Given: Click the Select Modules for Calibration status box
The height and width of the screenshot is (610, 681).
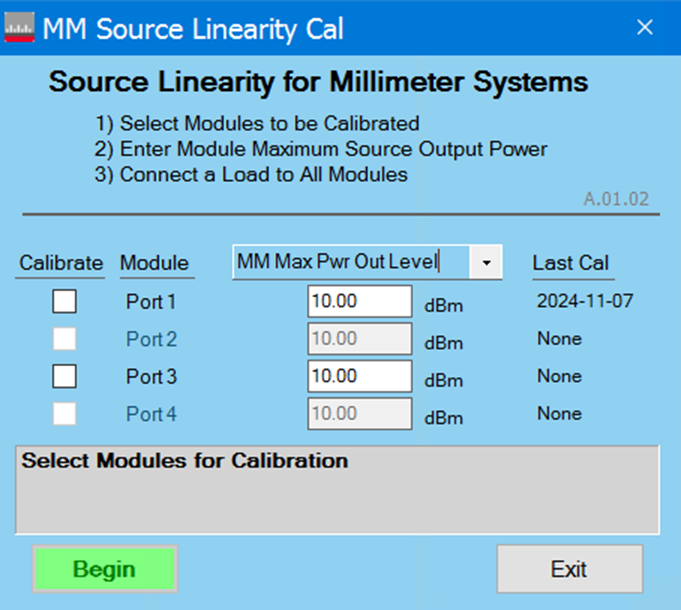Looking at the screenshot, I should coord(337,490).
